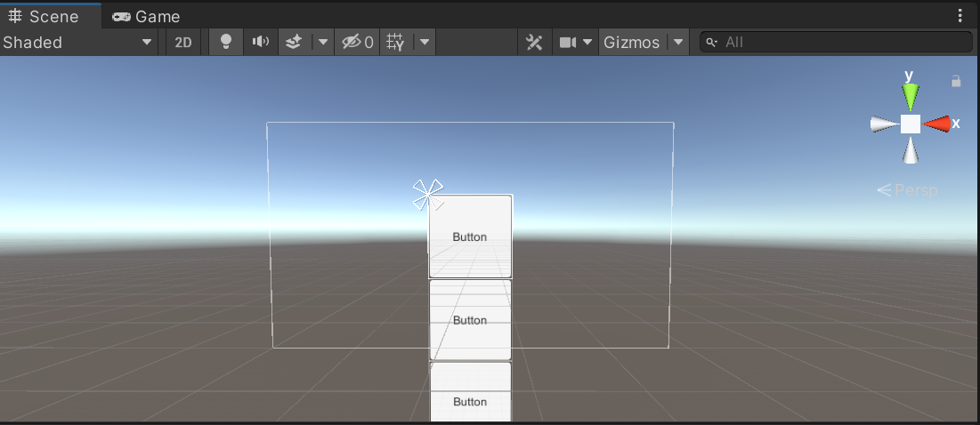Open the scene camera settings icon
The image size is (980, 425).
(568, 43)
